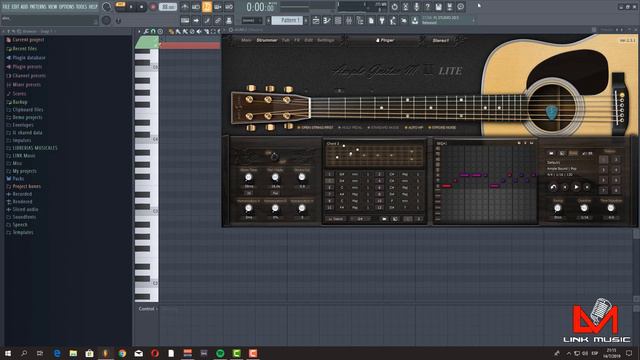Switch to the Strummer tab in Ample Guitar
Viewport: 640px width, 360px height.
[x=267, y=40]
